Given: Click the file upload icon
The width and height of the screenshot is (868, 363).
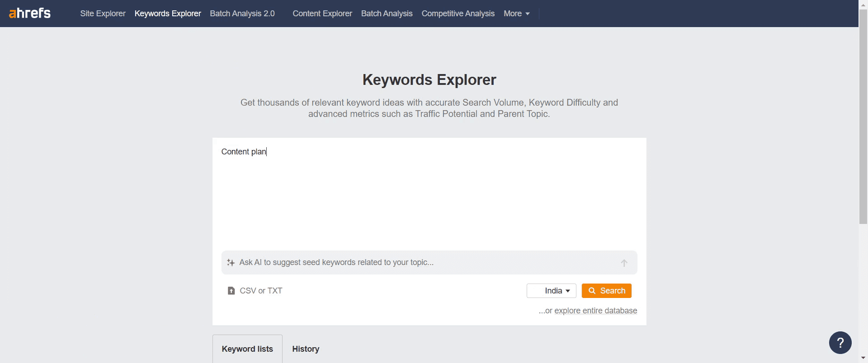Looking at the screenshot, I should (x=231, y=291).
